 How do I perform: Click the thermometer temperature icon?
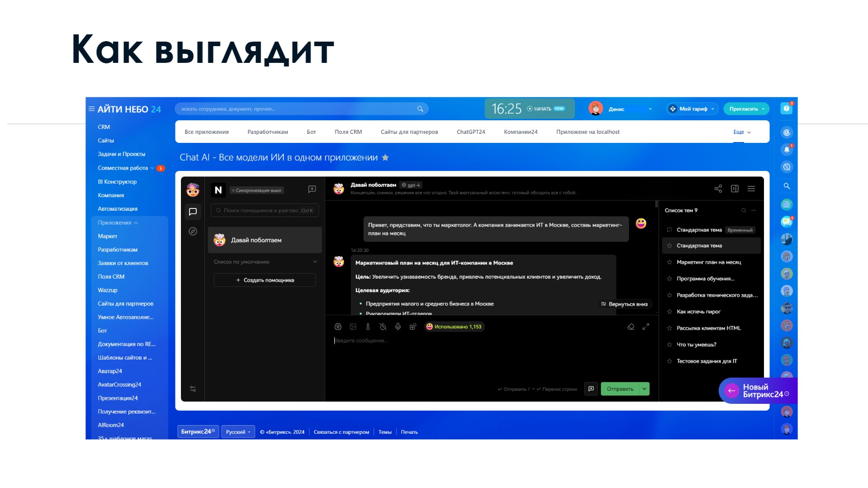pyautogui.click(x=368, y=327)
